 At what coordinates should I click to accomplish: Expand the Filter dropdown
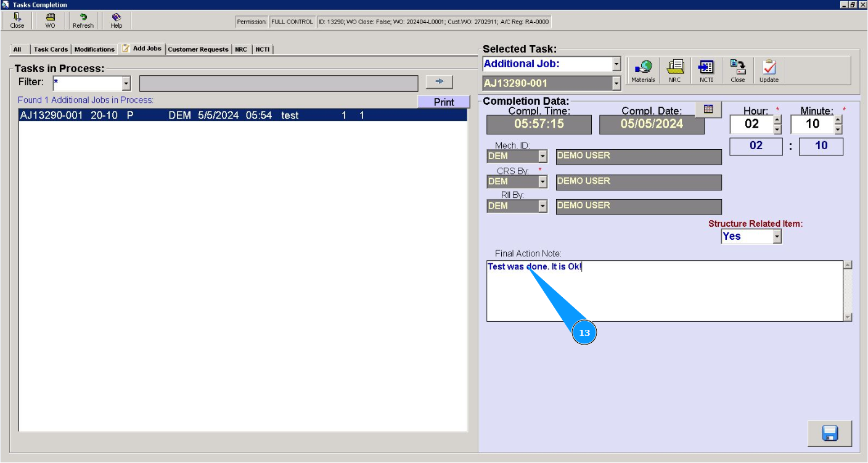point(126,83)
